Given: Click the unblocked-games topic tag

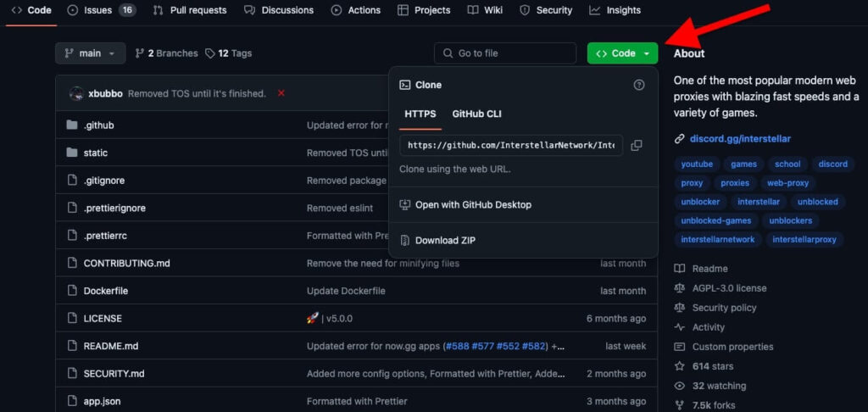Looking at the screenshot, I should (715, 221).
